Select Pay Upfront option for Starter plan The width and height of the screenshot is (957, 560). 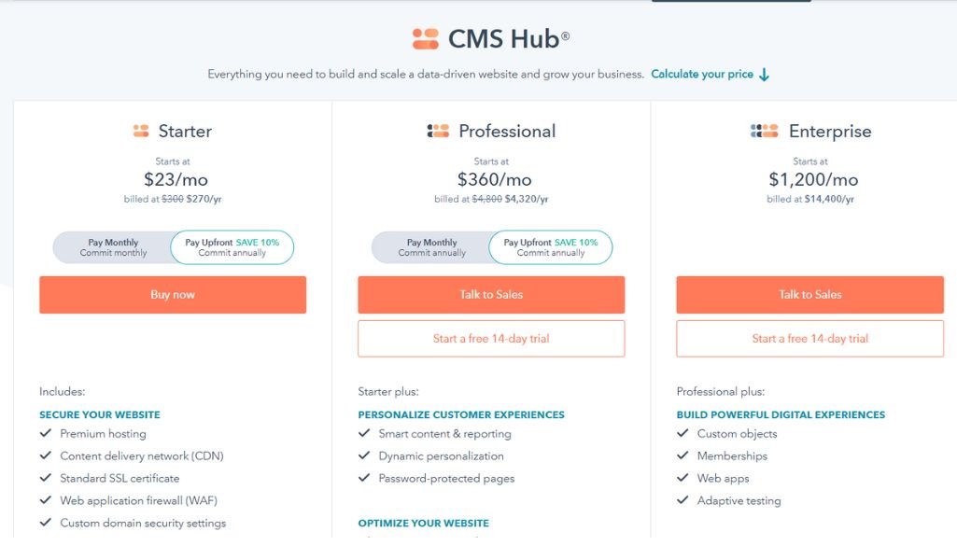point(232,247)
